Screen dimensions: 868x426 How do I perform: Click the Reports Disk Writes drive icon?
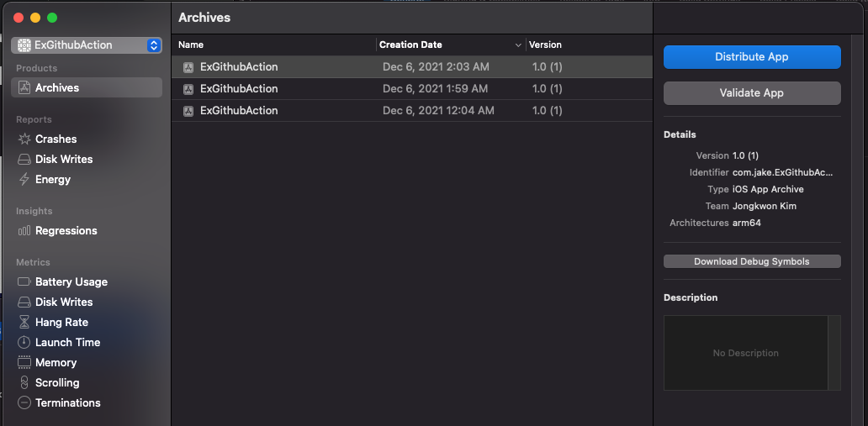(24, 160)
